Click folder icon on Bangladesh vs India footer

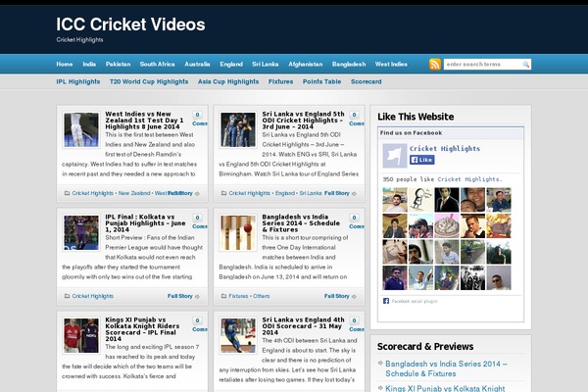[223, 296]
